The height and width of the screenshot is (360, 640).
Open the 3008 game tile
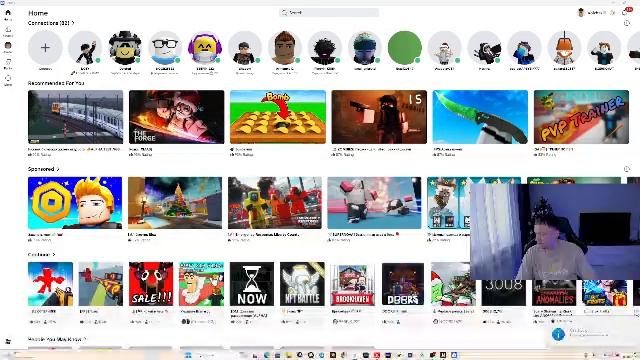click(504, 292)
